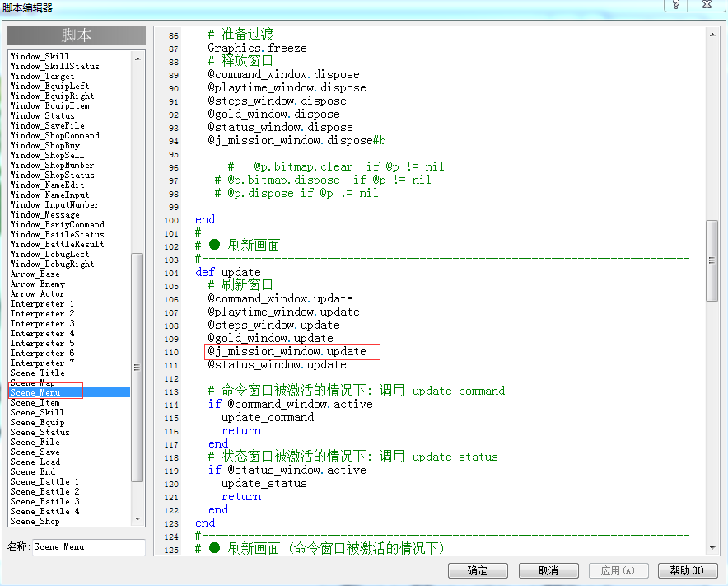Click the script list scroll down arrow

[x=138, y=519]
